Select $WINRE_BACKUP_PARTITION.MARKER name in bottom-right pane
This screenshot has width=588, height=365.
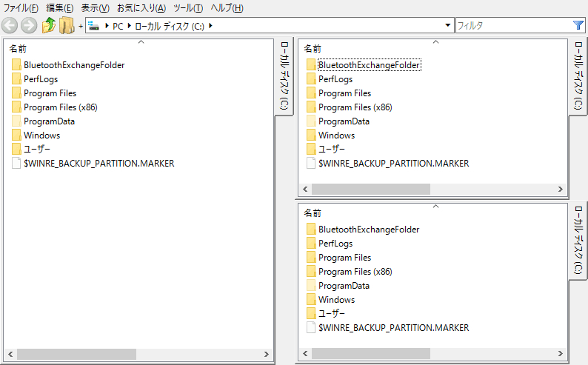393,328
